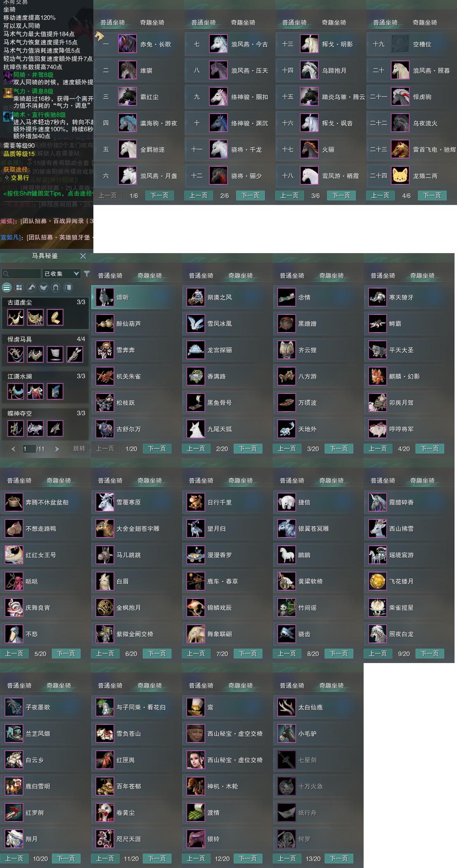Image resolution: width=457 pixels, height=868 pixels.
Task: Go to previous gear page with left arrow
Action: click(x=13, y=449)
